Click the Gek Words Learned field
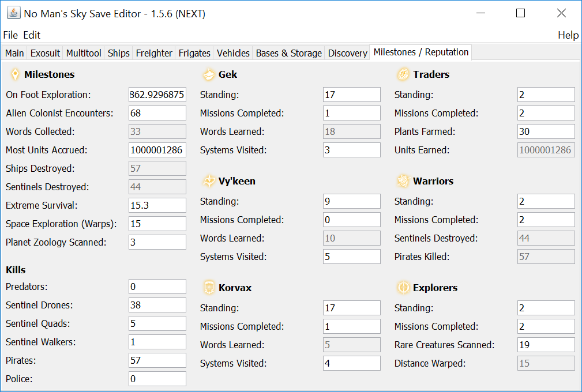 (x=351, y=131)
